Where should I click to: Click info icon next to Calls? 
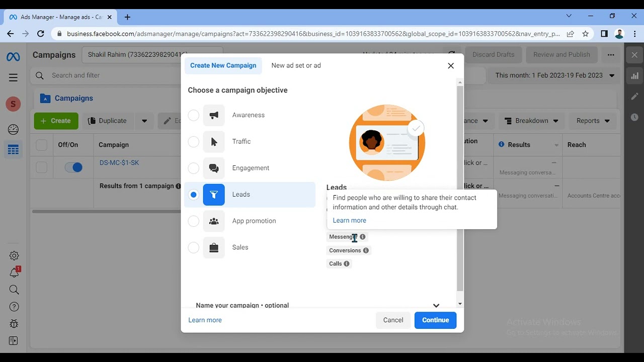(x=346, y=263)
